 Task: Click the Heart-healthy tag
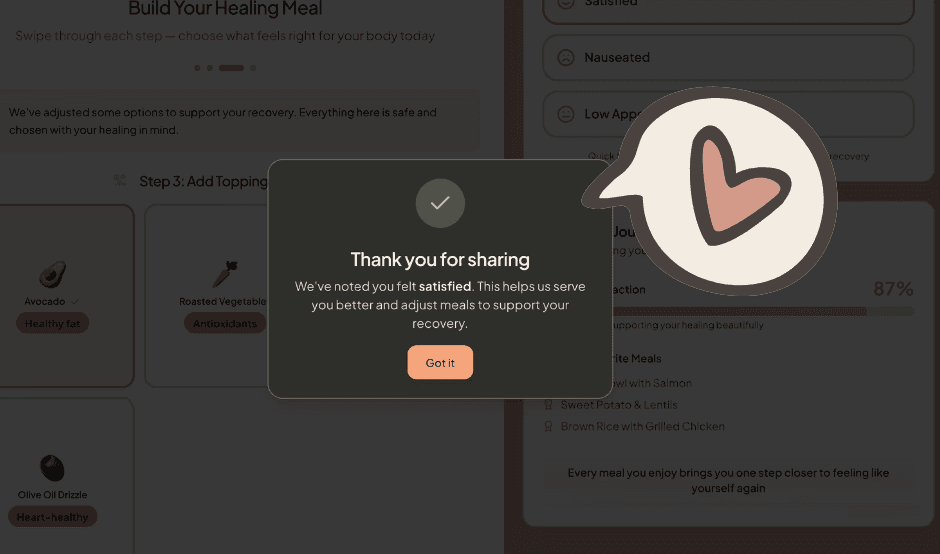tap(52, 517)
